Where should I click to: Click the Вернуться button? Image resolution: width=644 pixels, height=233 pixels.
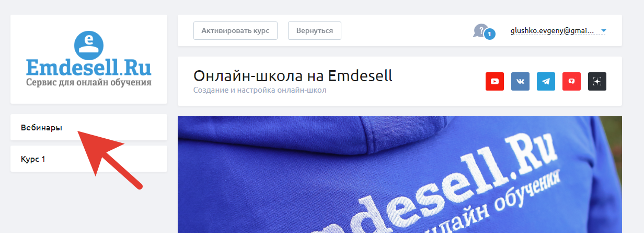coord(315,30)
